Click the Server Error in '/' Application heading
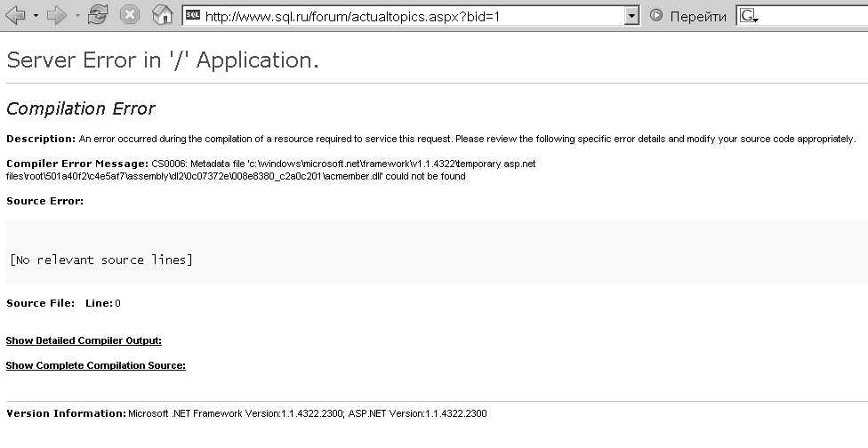 pos(163,60)
